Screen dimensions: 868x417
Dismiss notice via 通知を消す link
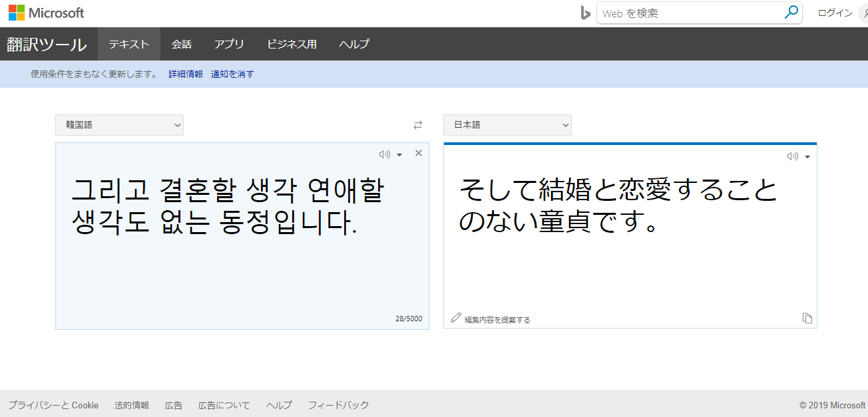(232, 74)
